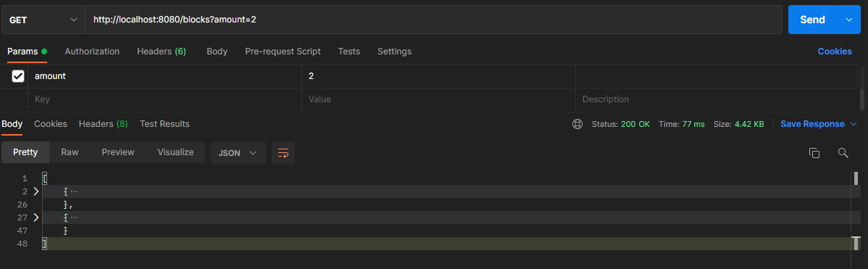Click the value cell containing 2

pos(439,76)
